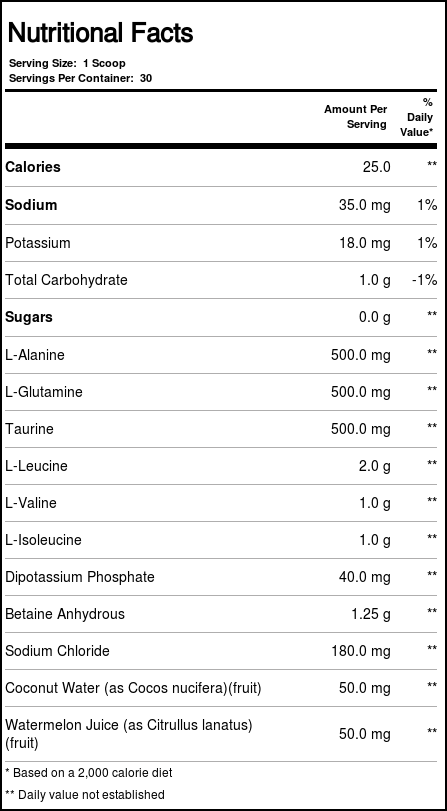Image resolution: width=447 pixels, height=811 pixels.
Task: Click the Nutritional Facts heading
Action: click(100, 33)
